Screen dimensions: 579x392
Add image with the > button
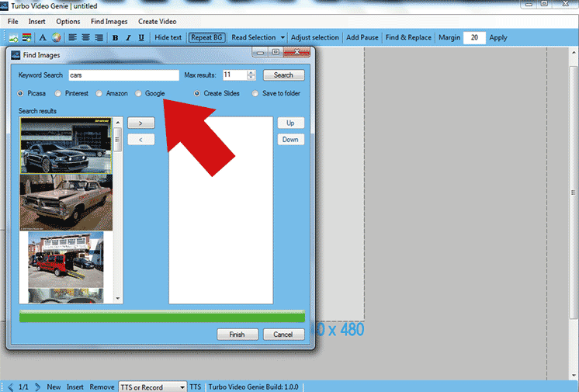(141, 123)
